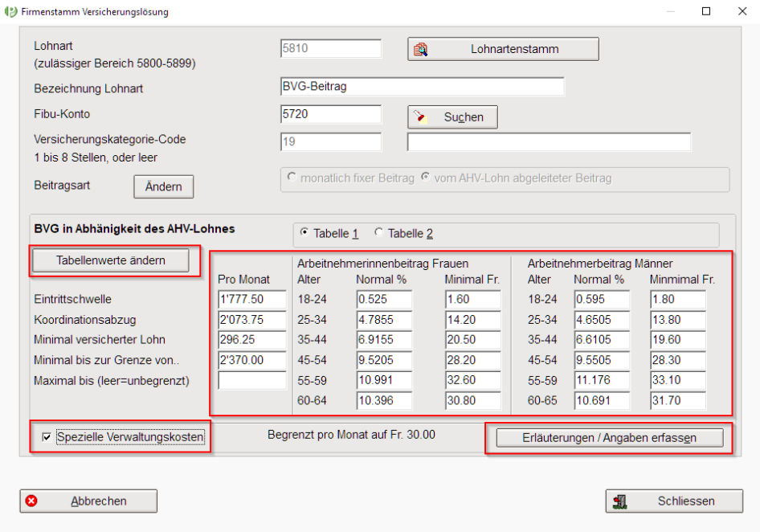
Task: Click the Ändern button for Beitragsart
Action: tap(163, 186)
